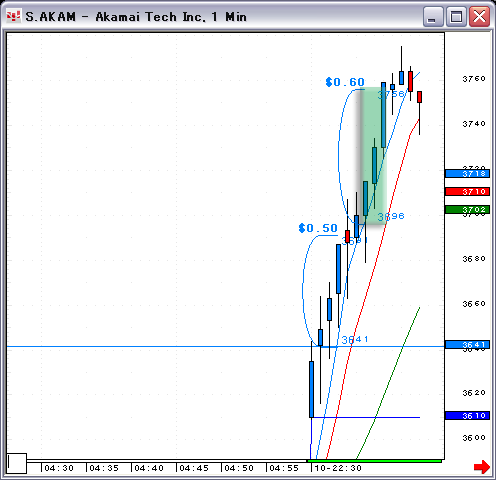
Task: Click the dark blue 3610 price marker
Action: pos(467,415)
